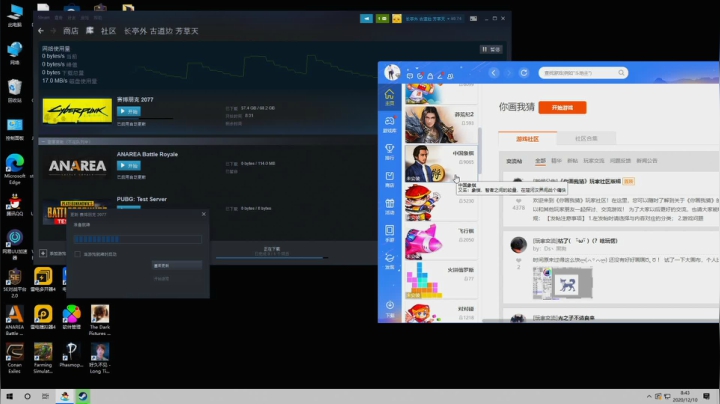Select 中国象棋 game in list
The height and width of the screenshot is (404, 720).
441,163
